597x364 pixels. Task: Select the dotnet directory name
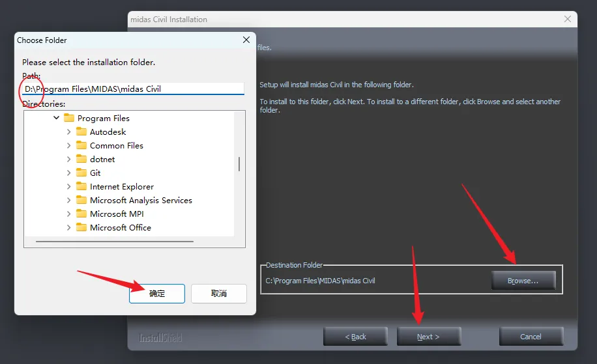[x=102, y=160]
